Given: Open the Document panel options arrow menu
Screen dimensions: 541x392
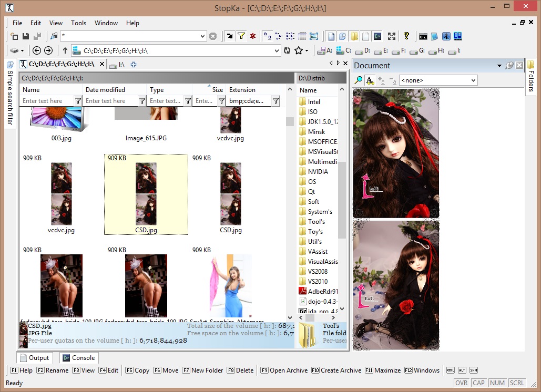Looking at the screenshot, I should click(499, 66).
